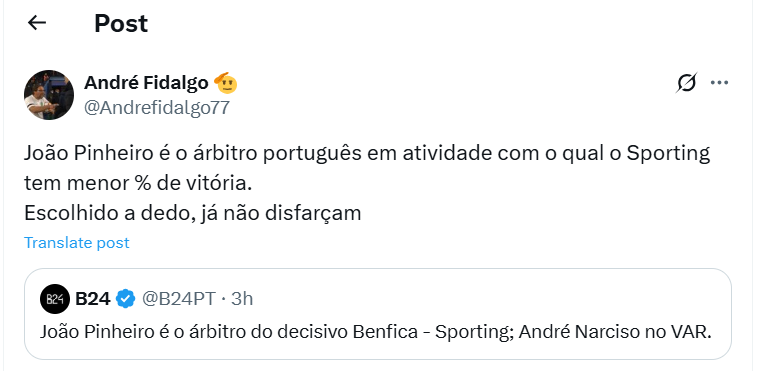Image resolution: width=784 pixels, height=371 pixels.
Task: Open the three-dot More options menu
Action: point(720,82)
